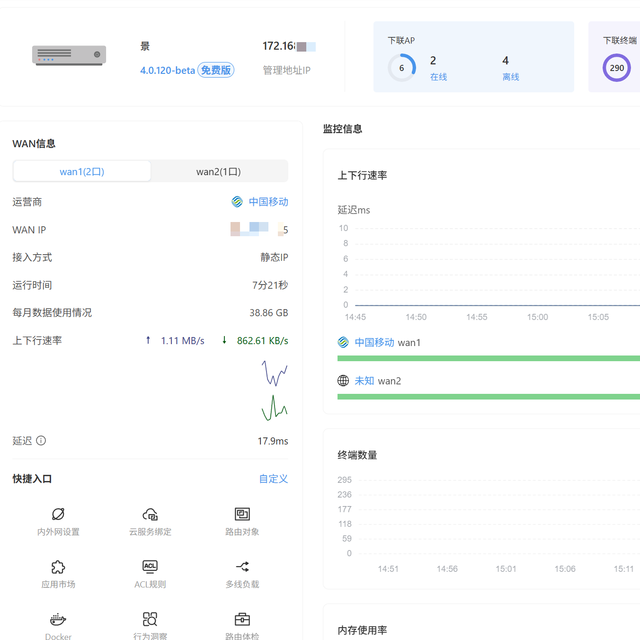640x640 pixels.
Task: Click the 静态IP access mode value
Action: pyautogui.click(x=274, y=257)
